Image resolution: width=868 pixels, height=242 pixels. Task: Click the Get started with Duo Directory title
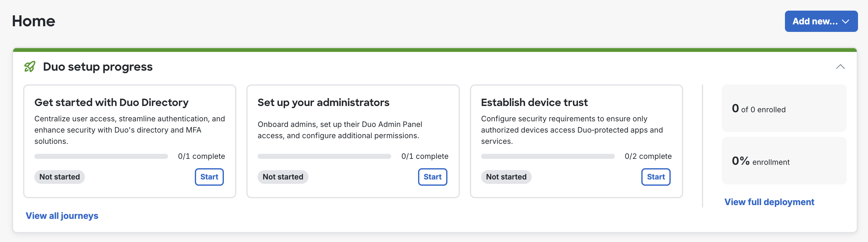click(111, 102)
